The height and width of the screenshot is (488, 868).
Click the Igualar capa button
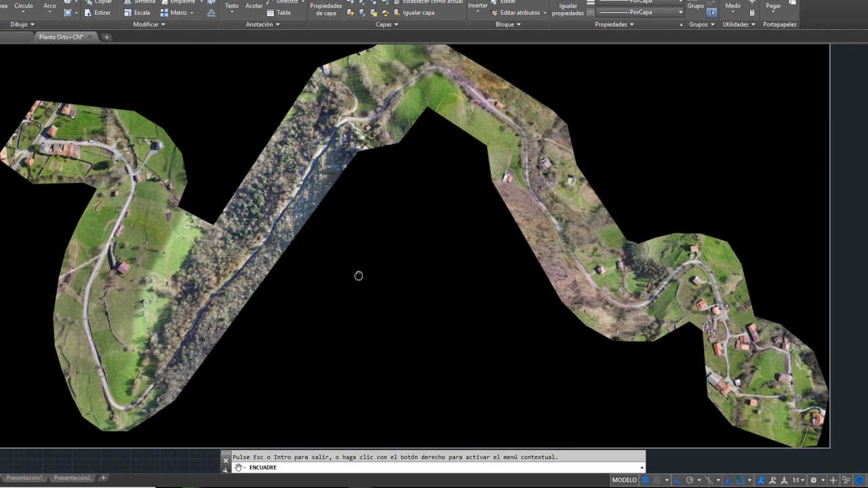414,13
